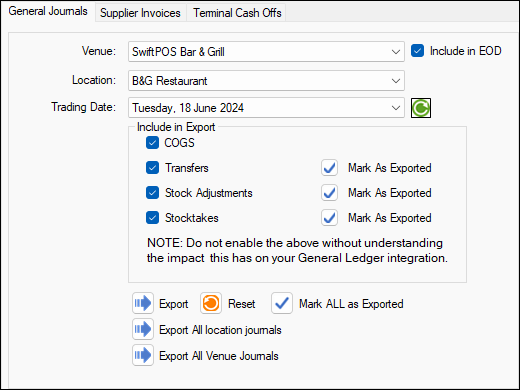Click the NOTE warning text about General Ledger
Image resolution: width=520 pixels, height=390 pixels.
click(x=297, y=250)
